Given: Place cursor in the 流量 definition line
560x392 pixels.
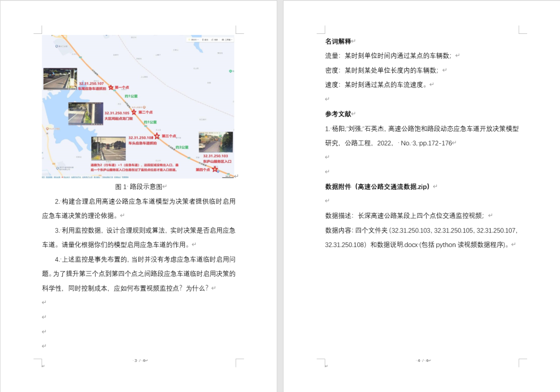Looking at the screenshot, I should pyautogui.click(x=388, y=56).
